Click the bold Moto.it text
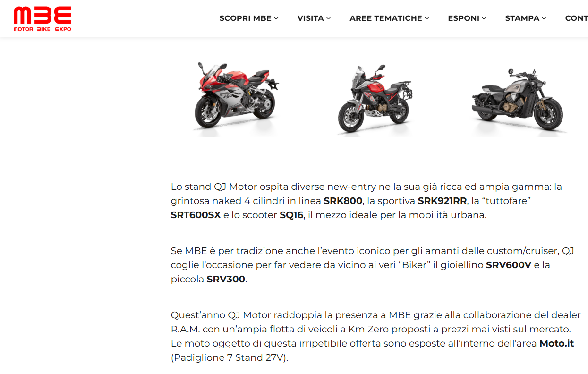 point(556,343)
